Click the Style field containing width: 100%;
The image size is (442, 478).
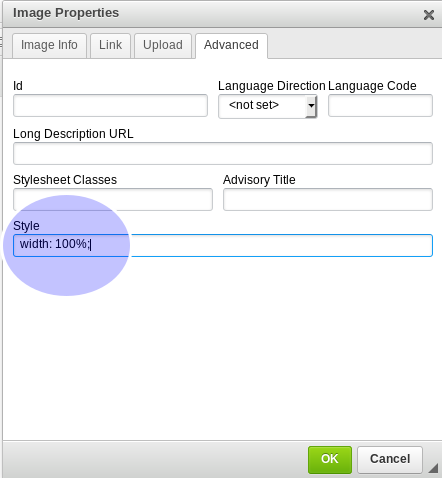click(223, 246)
